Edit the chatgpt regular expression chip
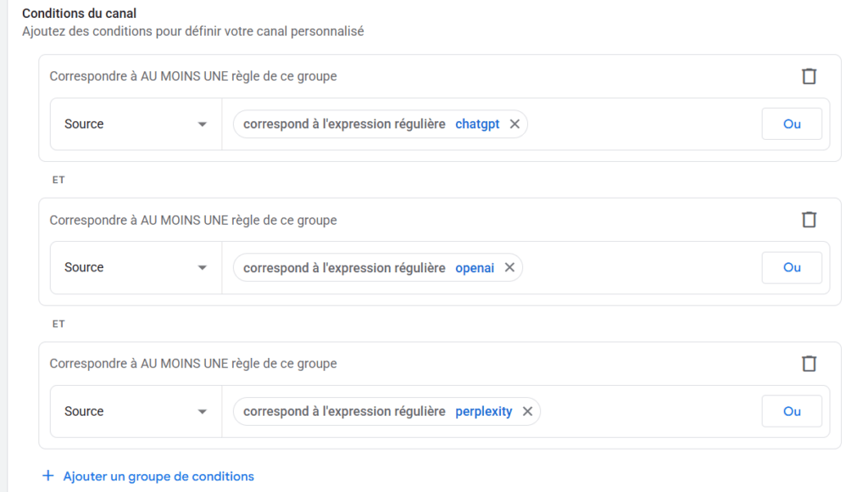 (371, 124)
